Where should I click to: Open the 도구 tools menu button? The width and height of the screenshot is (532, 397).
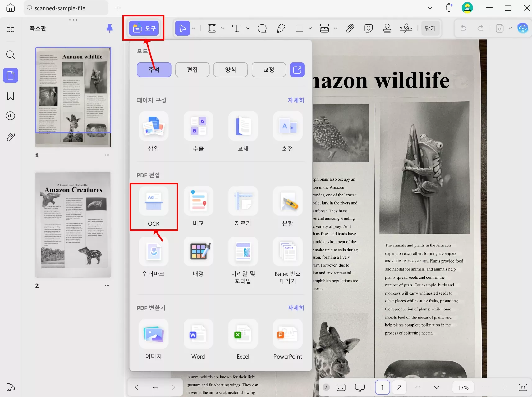(144, 28)
